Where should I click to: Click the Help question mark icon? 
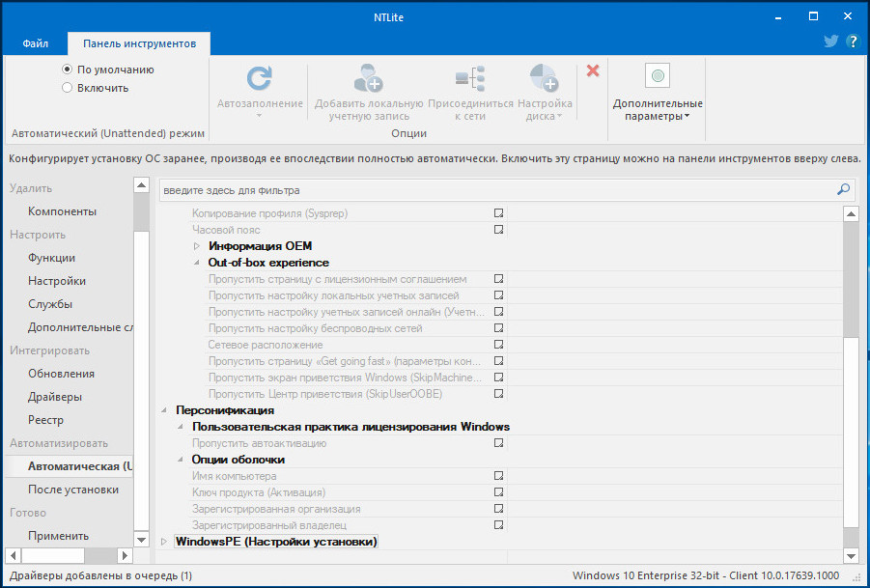[853, 42]
